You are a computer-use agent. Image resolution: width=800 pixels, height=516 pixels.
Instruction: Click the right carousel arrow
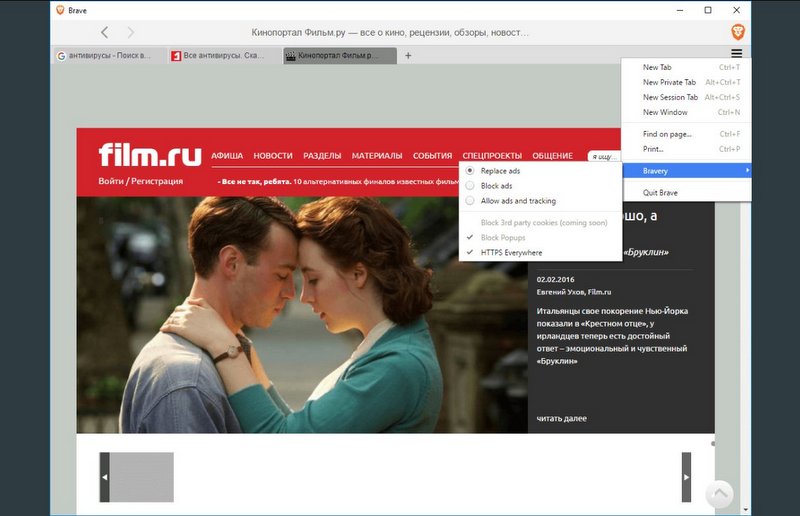(x=686, y=477)
